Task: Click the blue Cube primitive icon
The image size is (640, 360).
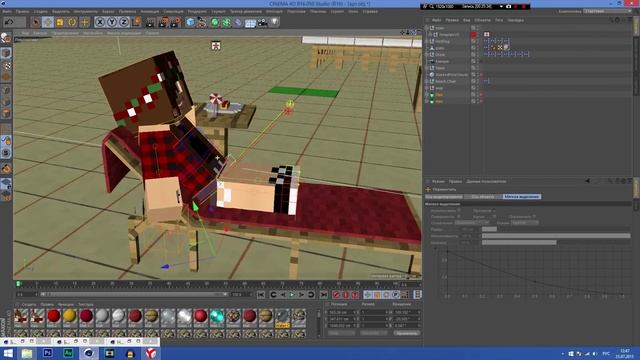Action: point(190,22)
